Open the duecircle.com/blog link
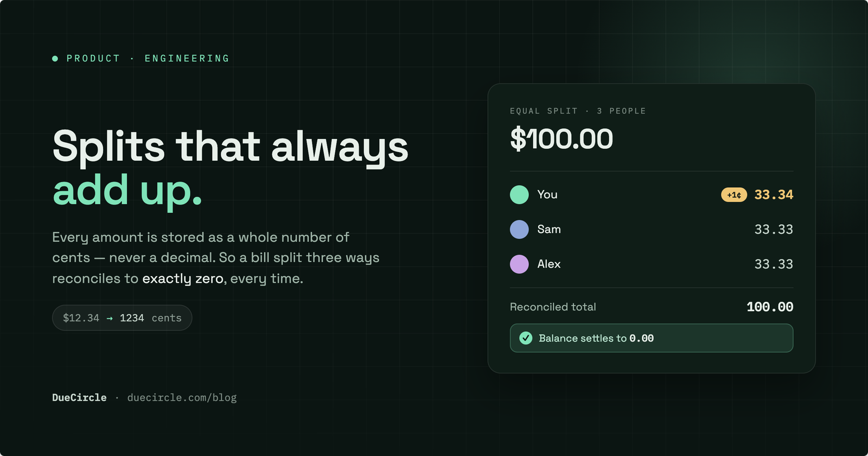 coord(182,397)
